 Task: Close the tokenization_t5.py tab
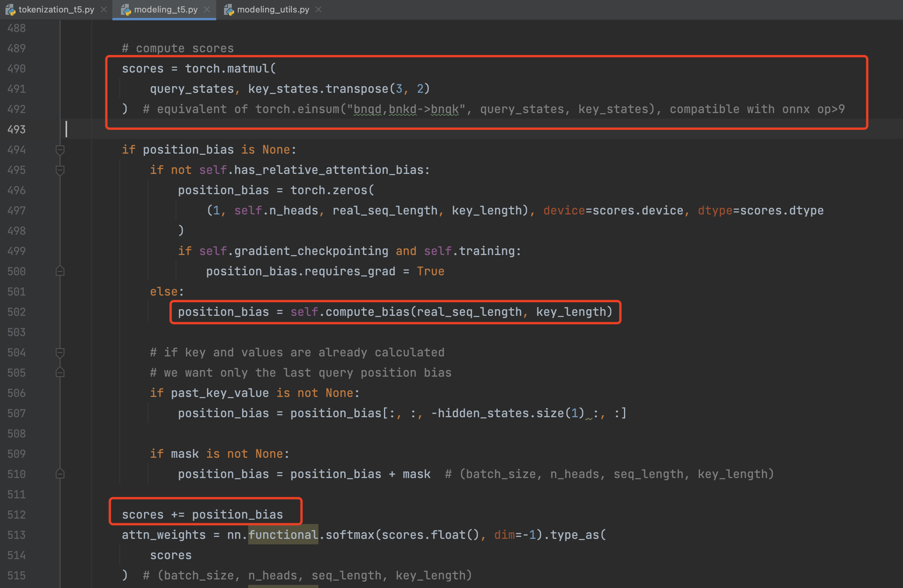(104, 9)
